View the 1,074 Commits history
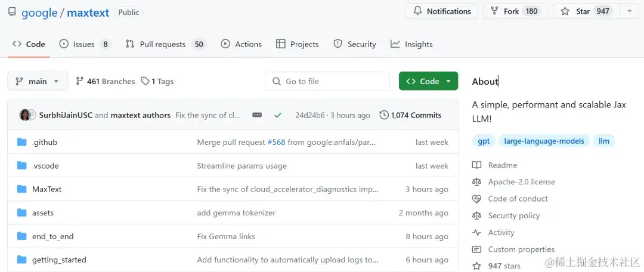The width and height of the screenshot is (644, 272). coord(410,116)
